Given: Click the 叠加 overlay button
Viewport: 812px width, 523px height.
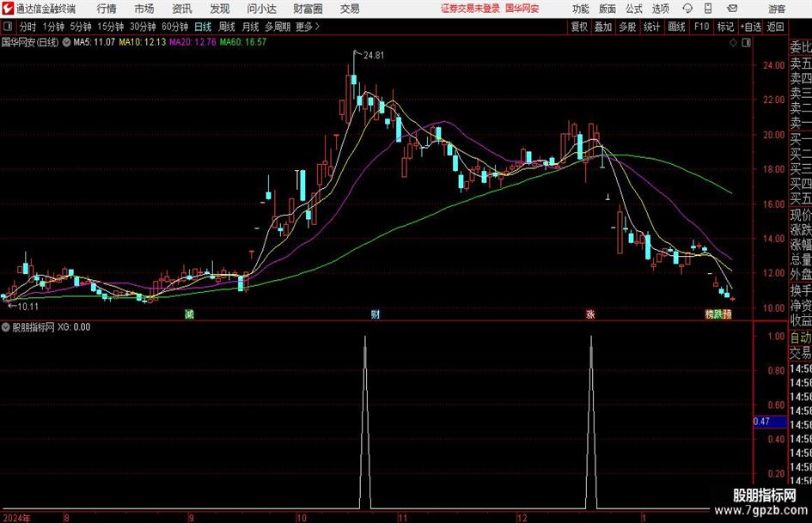Looking at the screenshot, I should pyautogui.click(x=603, y=27).
